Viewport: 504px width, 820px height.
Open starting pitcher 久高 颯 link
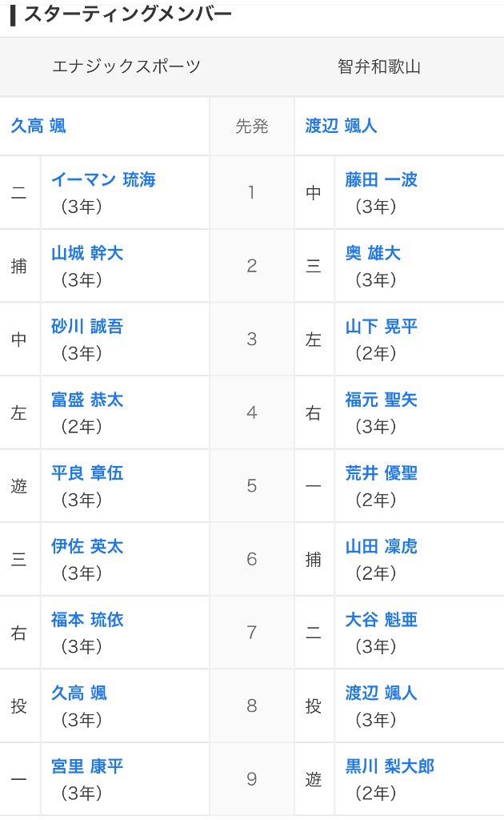38,126
